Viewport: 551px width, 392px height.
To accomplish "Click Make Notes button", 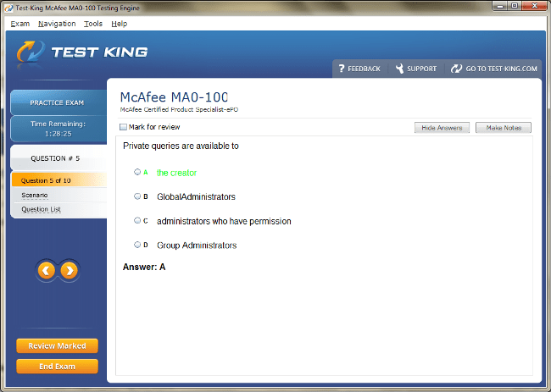I will pos(504,128).
